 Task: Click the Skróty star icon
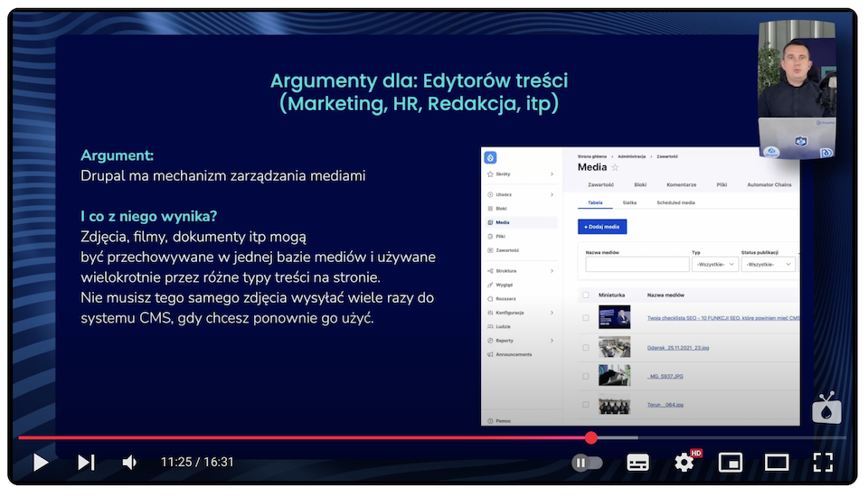490,174
